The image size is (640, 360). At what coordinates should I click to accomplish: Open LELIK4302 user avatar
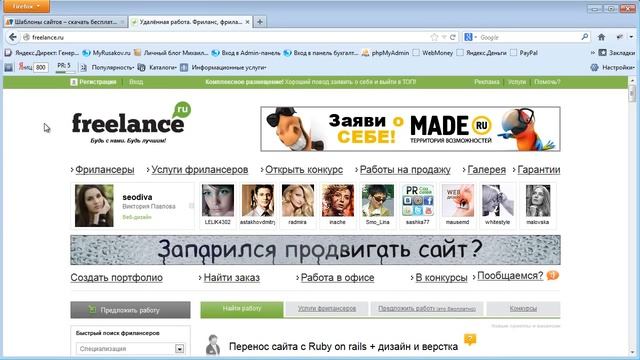coord(218,200)
